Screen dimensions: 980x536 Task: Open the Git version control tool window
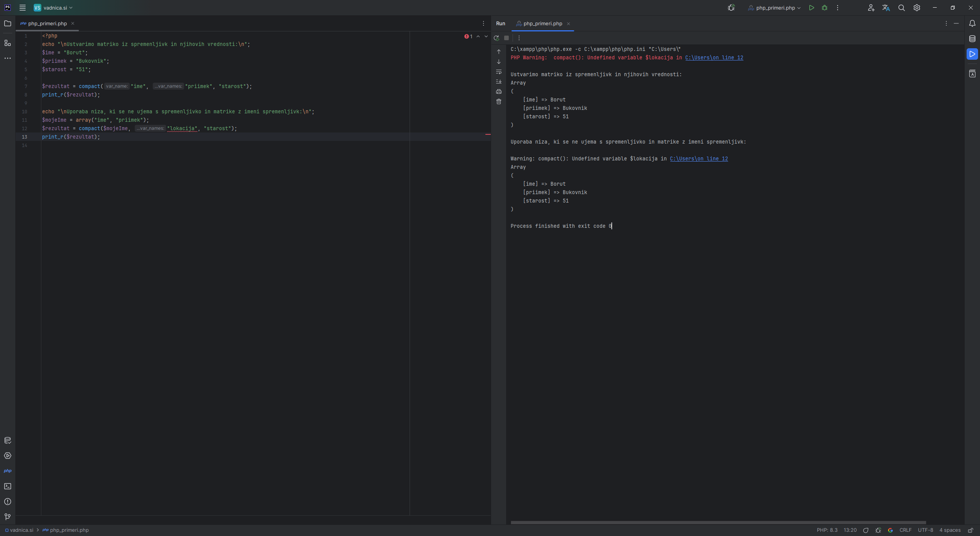click(8, 517)
